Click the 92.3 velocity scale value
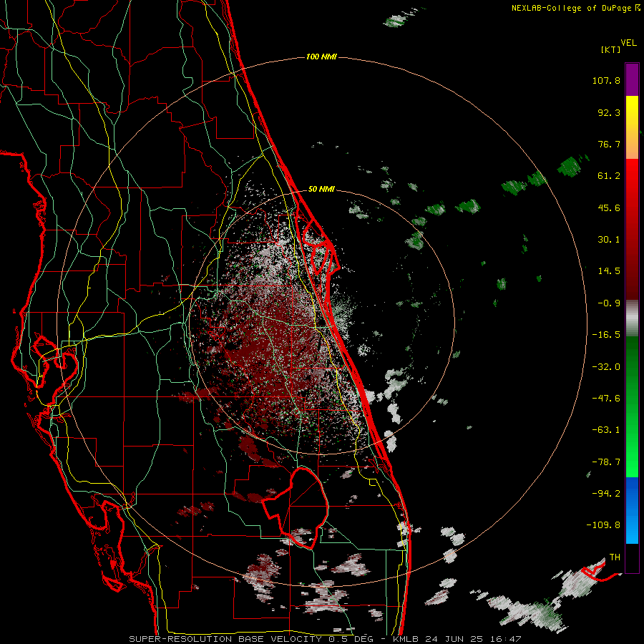644x644 pixels. coord(609,112)
